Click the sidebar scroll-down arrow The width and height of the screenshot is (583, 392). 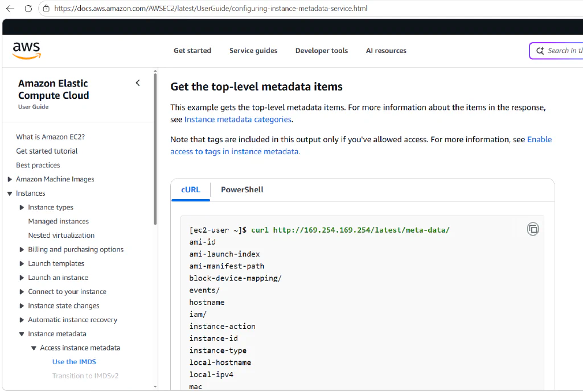pos(155,387)
